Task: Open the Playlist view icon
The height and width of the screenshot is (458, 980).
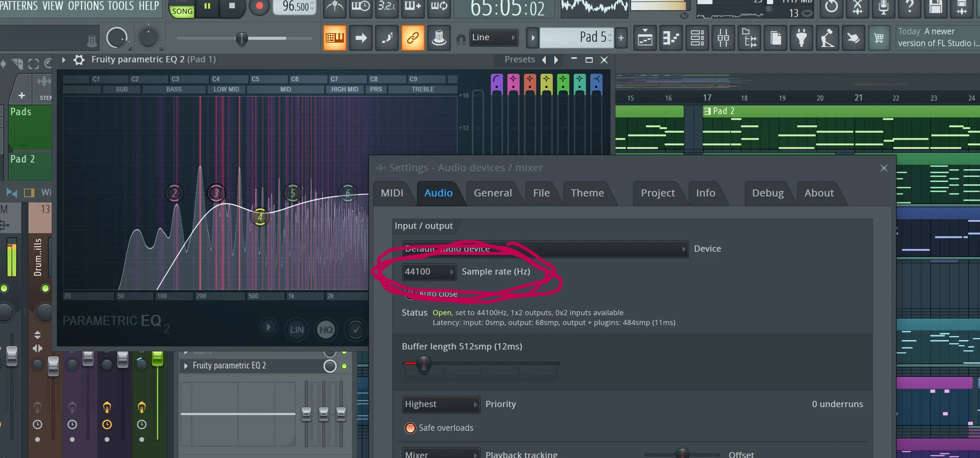Action: [645, 38]
